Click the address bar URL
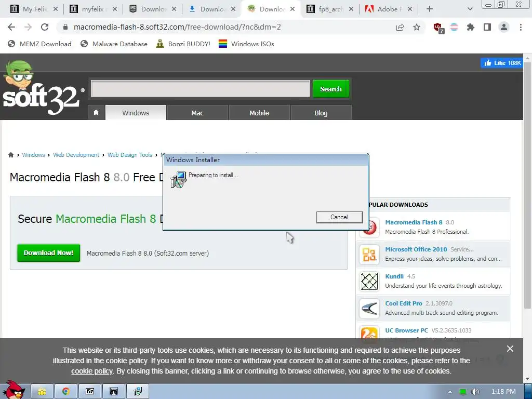The width and height of the screenshot is (532, 399). pos(177,27)
